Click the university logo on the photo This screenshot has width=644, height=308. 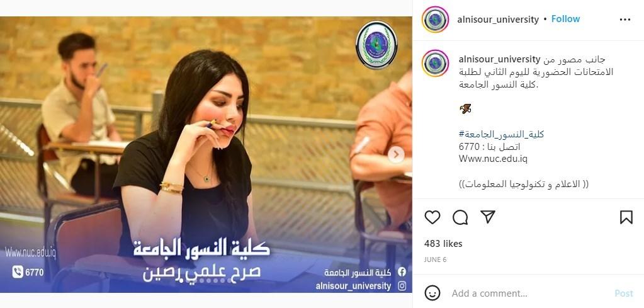point(376,45)
